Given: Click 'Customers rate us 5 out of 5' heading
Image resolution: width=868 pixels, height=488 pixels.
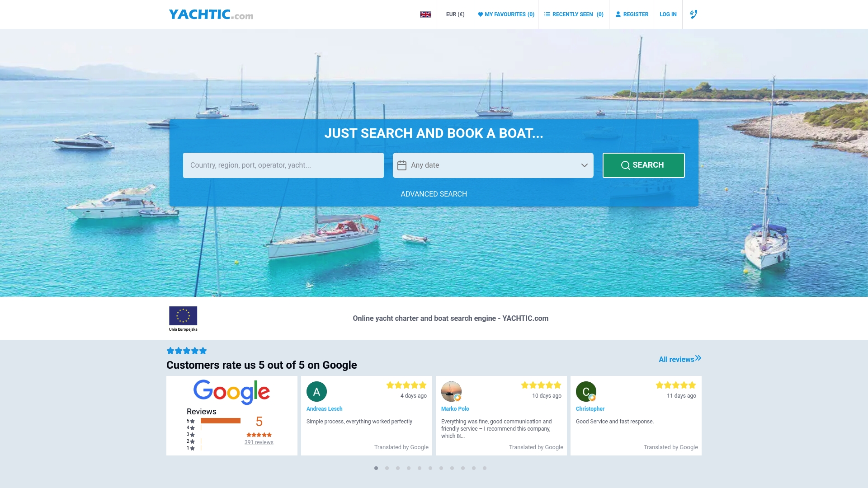Looking at the screenshot, I should [x=262, y=365].
